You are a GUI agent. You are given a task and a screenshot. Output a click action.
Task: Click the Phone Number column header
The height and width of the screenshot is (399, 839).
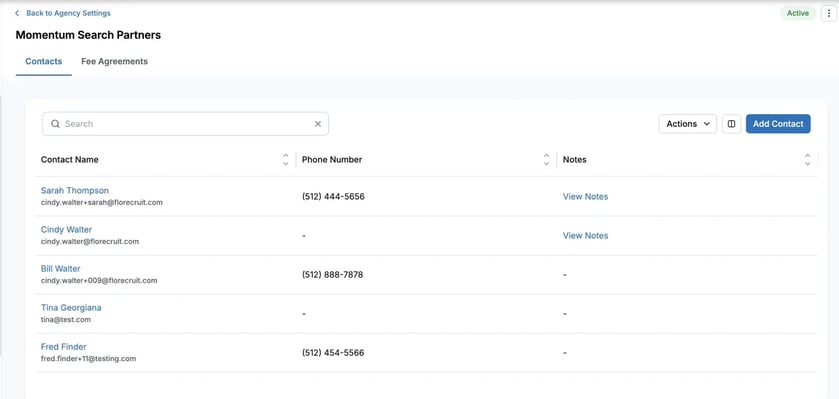tap(332, 159)
